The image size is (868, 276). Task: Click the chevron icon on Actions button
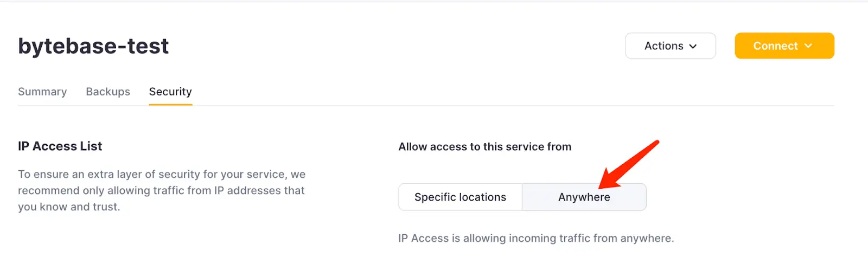(693, 47)
